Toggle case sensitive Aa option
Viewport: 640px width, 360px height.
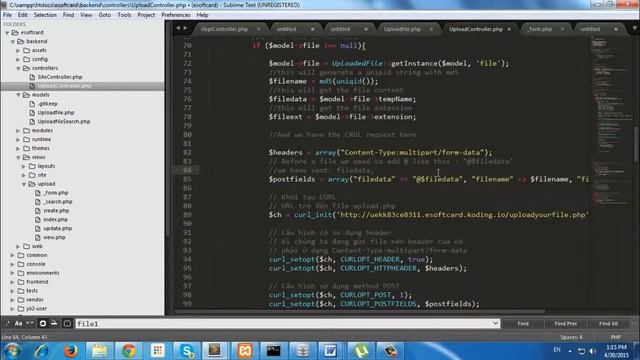18,324
